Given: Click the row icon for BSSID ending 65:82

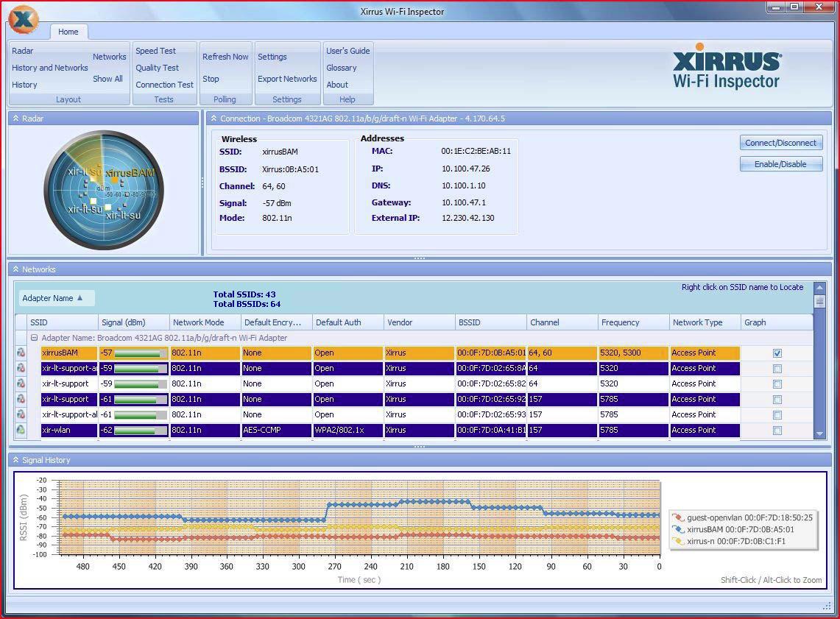Looking at the screenshot, I should [21, 383].
